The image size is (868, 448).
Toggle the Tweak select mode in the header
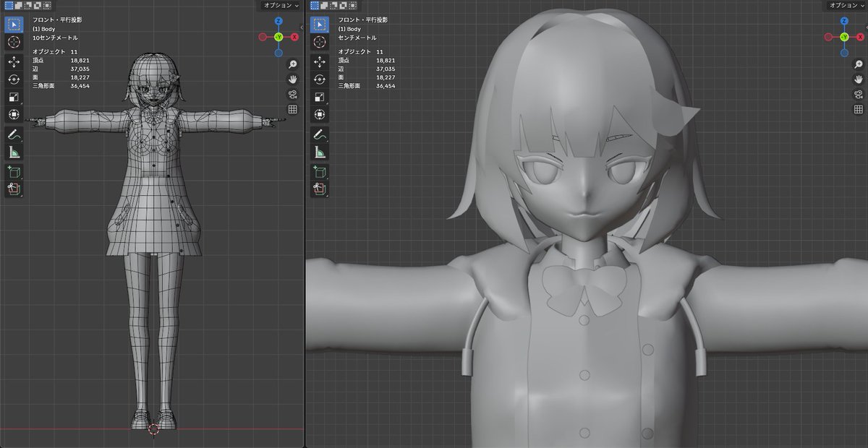click(x=9, y=5)
